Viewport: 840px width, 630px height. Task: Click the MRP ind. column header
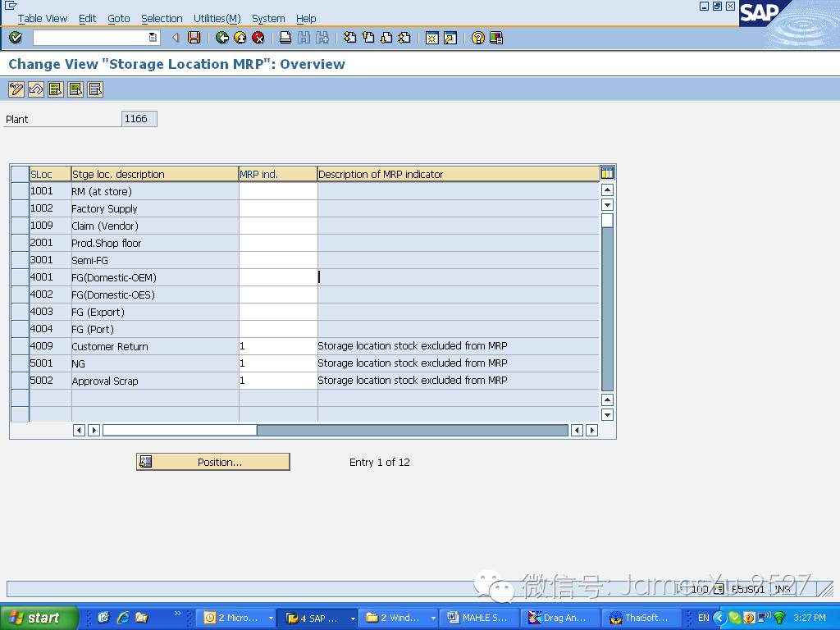point(278,174)
